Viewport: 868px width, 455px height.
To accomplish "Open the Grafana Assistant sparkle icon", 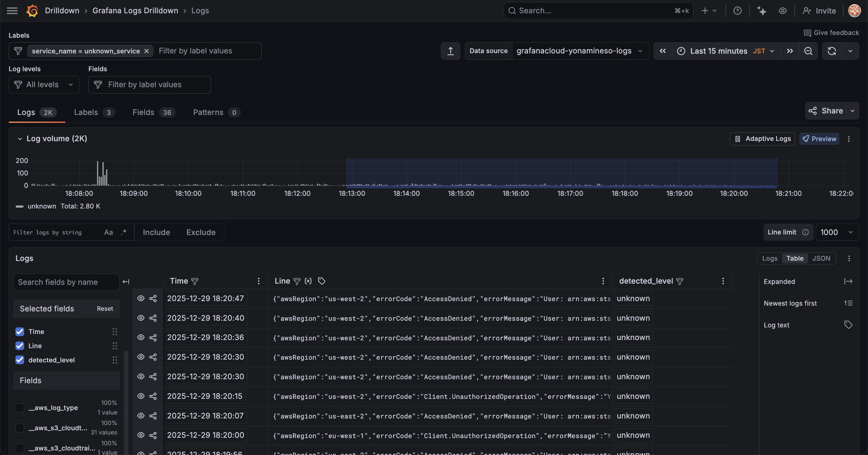I will click(762, 11).
